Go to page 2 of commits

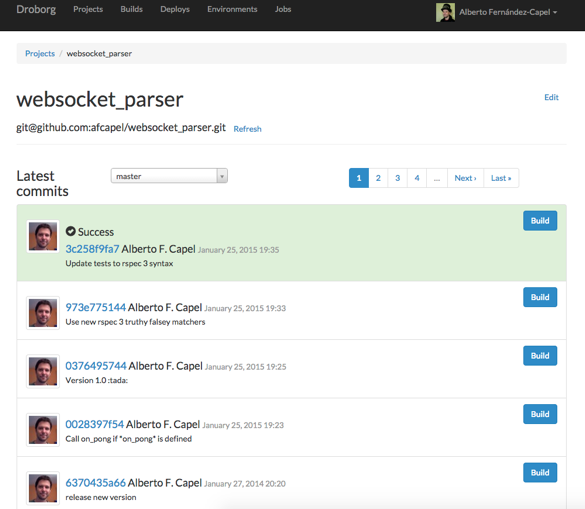click(x=378, y=178)
